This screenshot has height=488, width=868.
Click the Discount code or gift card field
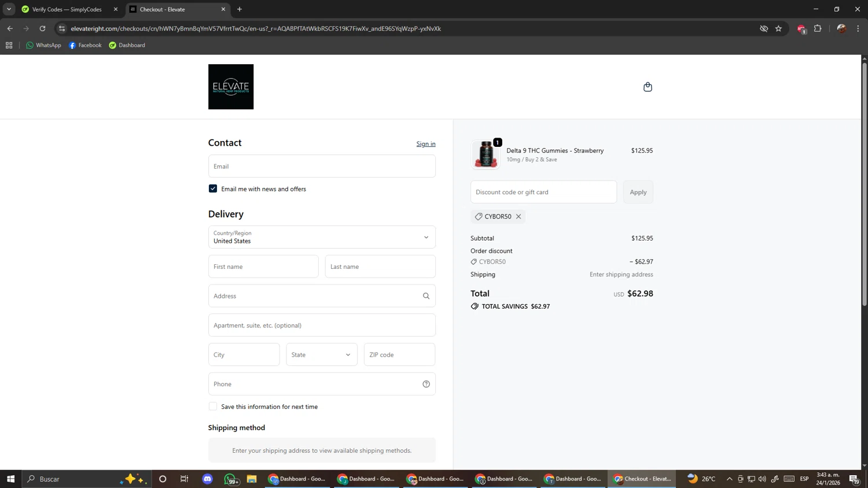544,192
